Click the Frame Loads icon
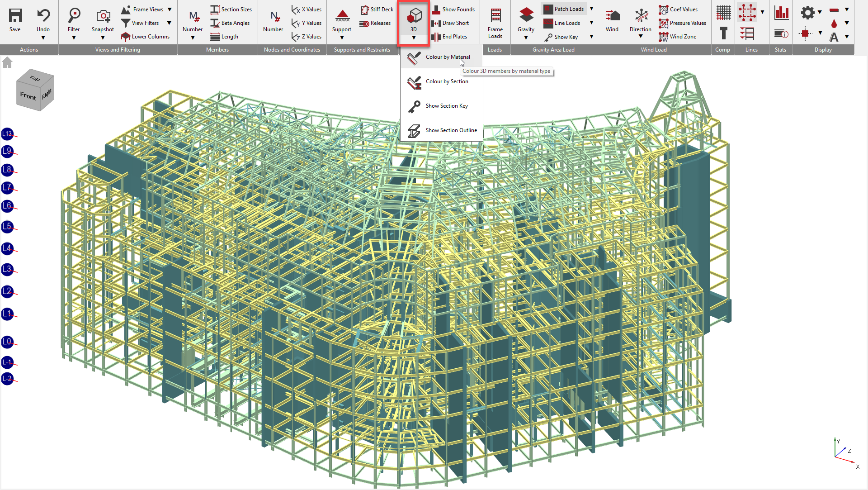Screen dimensions: 868x490 click(495, 15)
